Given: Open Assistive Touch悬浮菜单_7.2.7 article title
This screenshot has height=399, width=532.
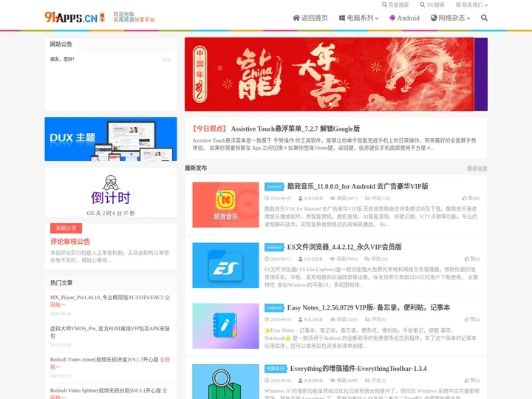Looking at the screenshot, I should click(295, 129).
